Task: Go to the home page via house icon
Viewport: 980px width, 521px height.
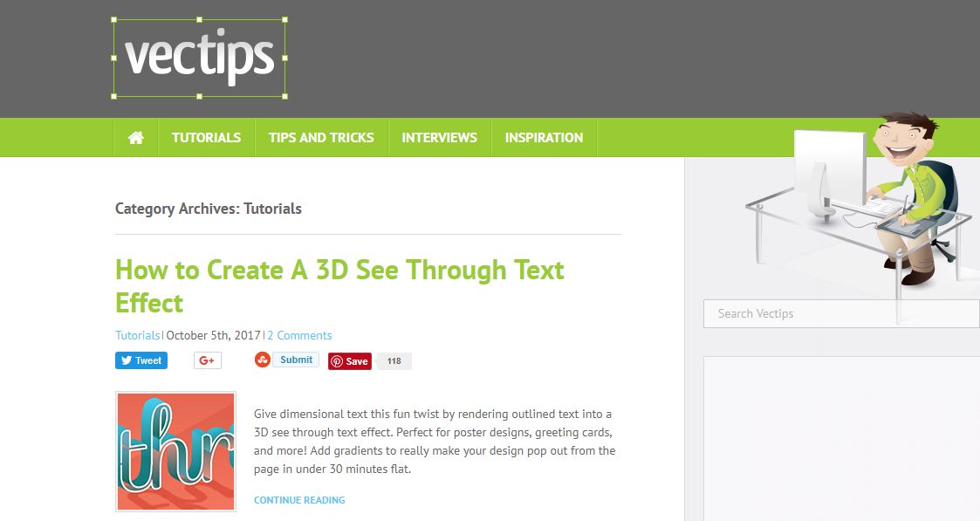Action: 135,137
